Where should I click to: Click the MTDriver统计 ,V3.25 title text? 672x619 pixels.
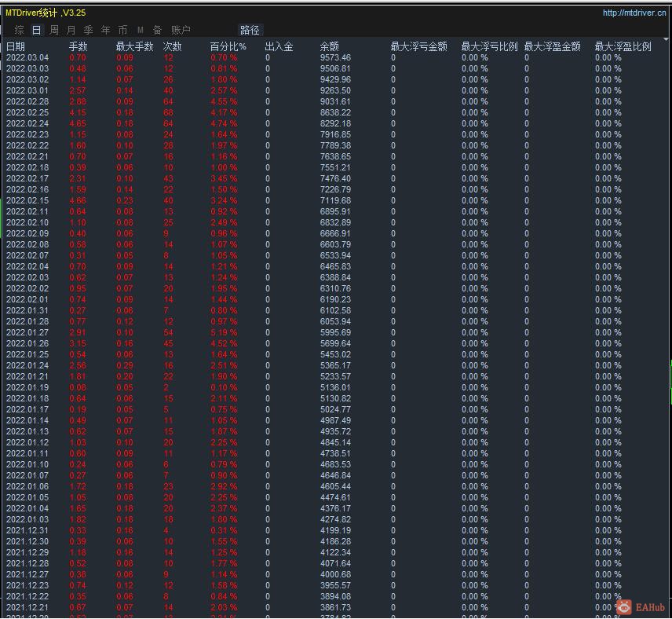point(46,13)
